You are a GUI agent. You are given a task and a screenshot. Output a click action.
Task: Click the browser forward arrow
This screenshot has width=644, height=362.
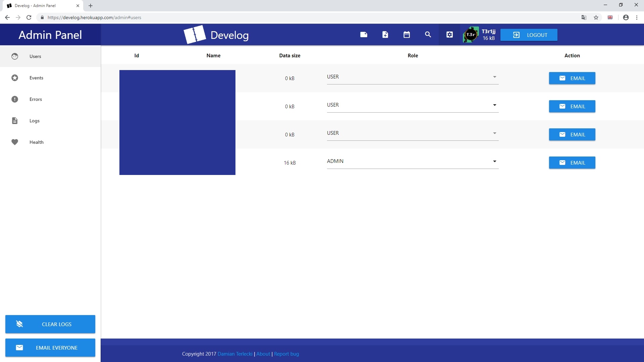(x=18, y=17)
